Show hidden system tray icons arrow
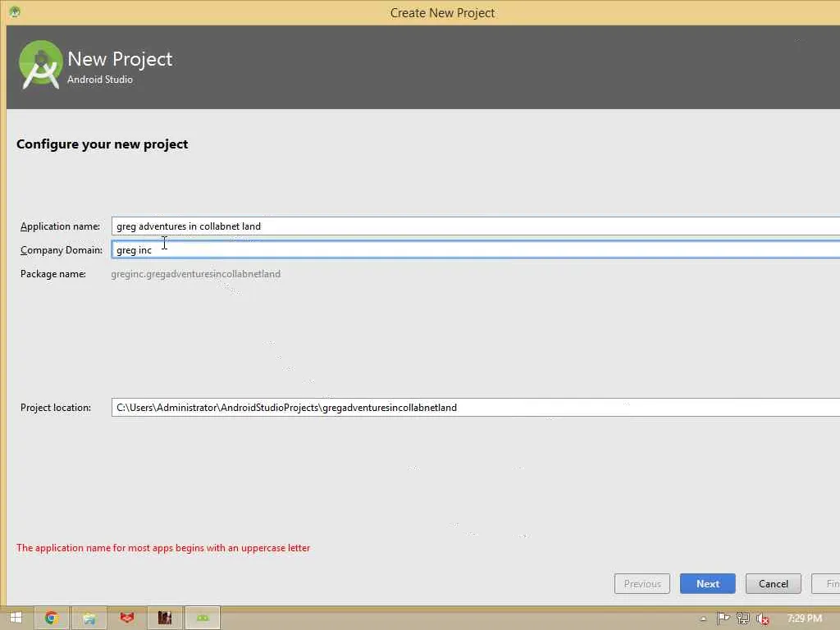Image resolution: width=840 pixels, height=630 pixels. coord(703,619)
